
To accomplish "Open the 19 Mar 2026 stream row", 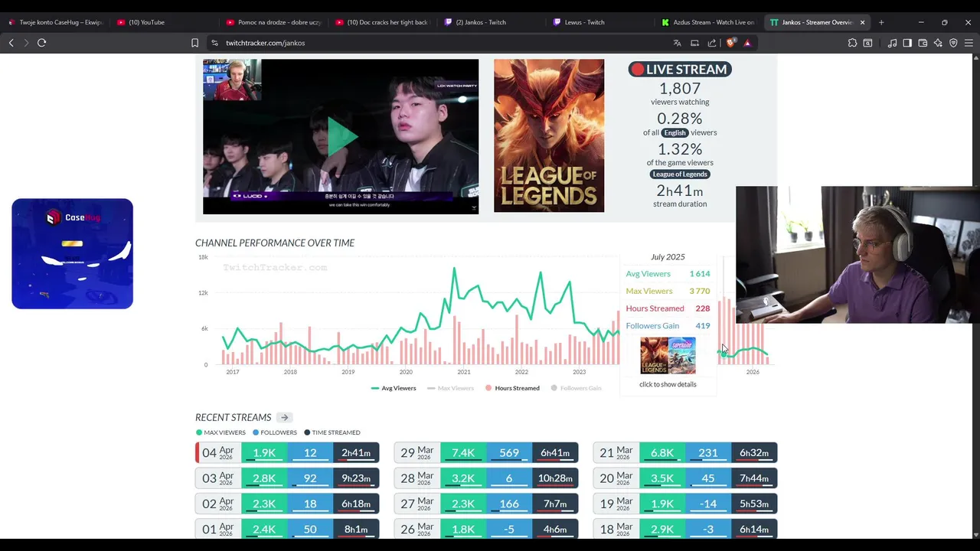I will (x=685, y=504).
